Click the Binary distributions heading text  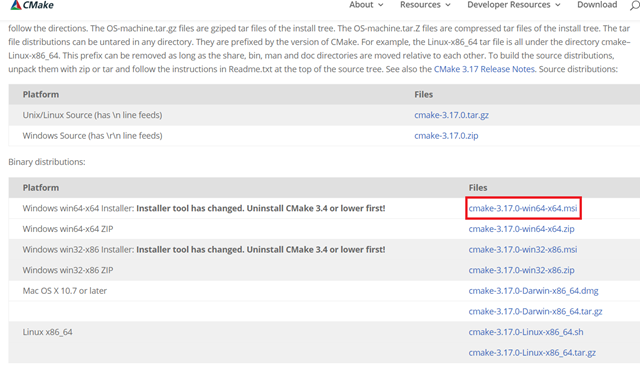tap(47, 162)
